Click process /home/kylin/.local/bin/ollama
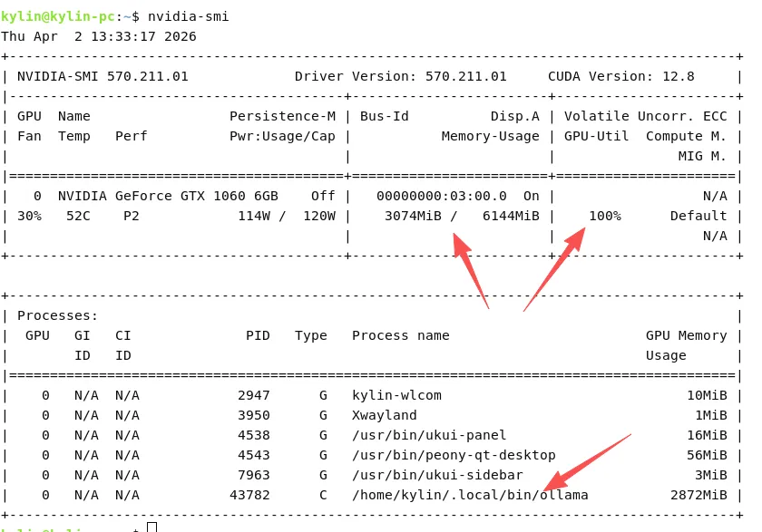The height and width of the screenshot is (532, 762). point(470,495)
